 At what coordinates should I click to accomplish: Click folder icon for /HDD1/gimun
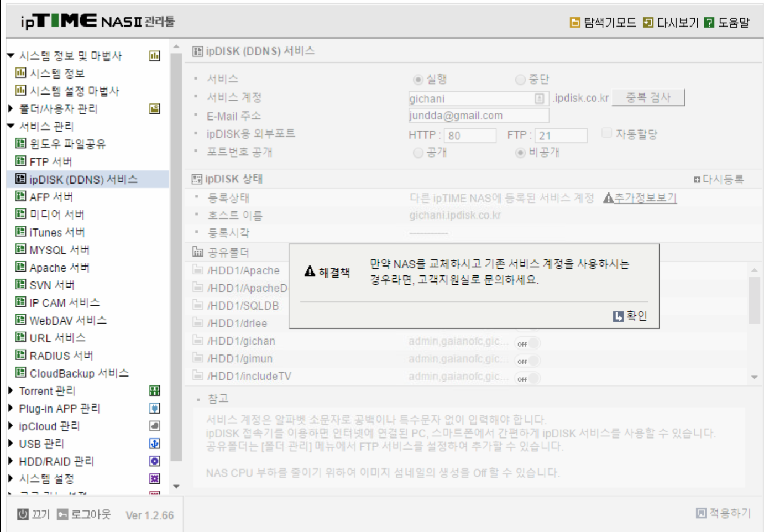197,358
